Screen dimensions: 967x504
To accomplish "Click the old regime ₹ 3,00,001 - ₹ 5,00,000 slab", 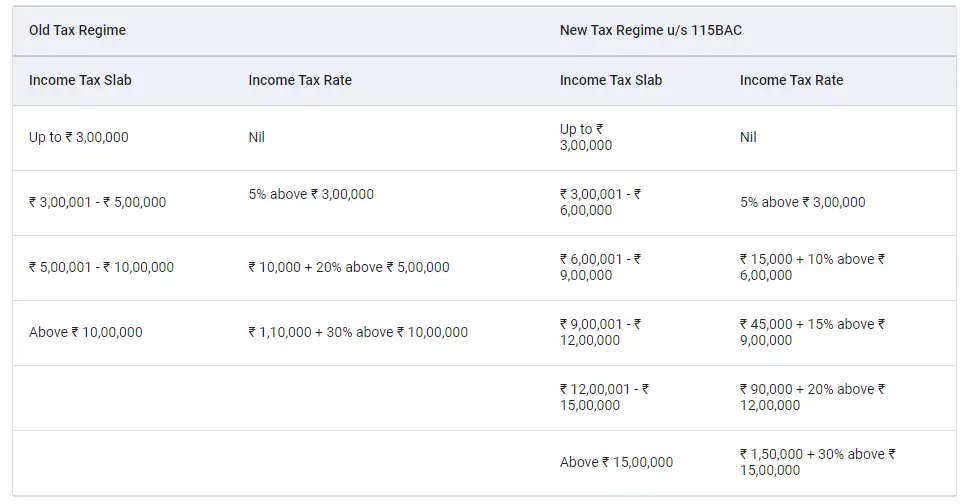I will coord(97,202).
